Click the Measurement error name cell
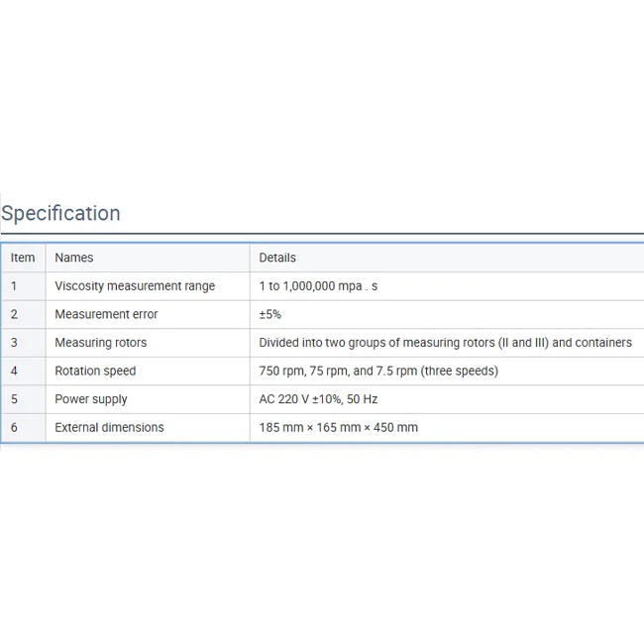Viewport: 644px width, 644px height. pos(106,314)
